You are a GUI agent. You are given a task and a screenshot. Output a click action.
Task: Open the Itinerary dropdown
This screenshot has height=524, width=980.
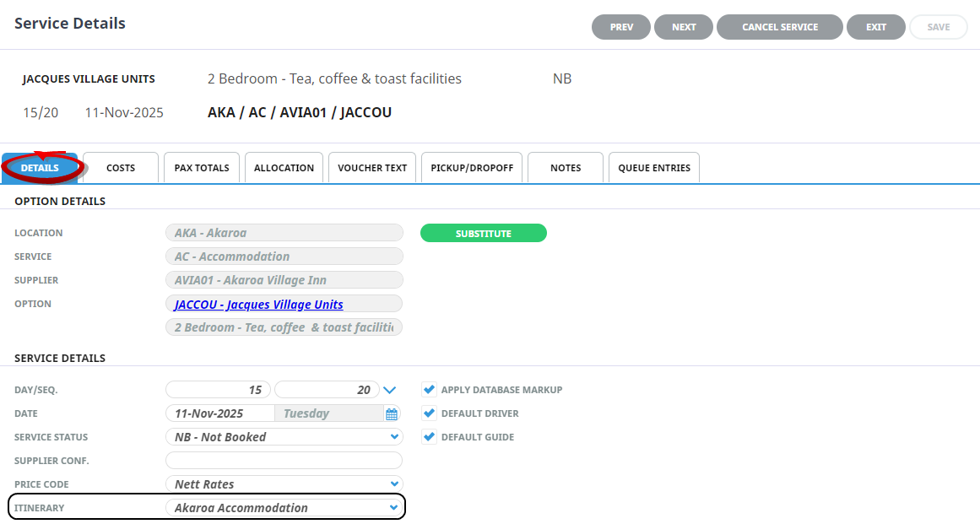tap(284, 508)
